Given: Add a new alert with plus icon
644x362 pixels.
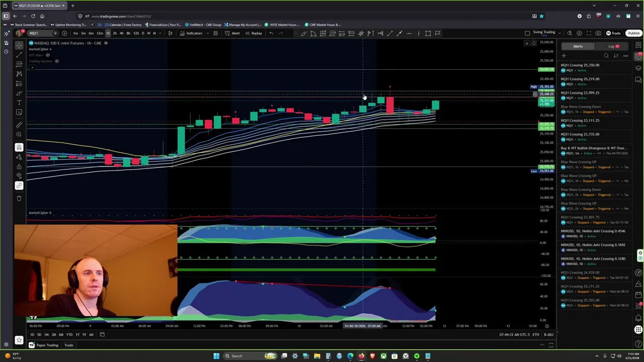Looking at the screenshot, I should click(x=564, y=56).
